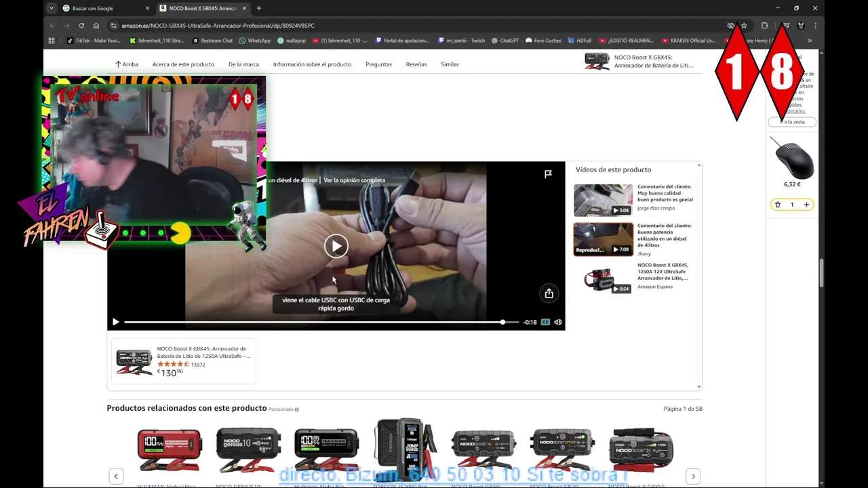Go to browser home page
Viewport: 868px width, 488px height.
click(x=96, y=25)
